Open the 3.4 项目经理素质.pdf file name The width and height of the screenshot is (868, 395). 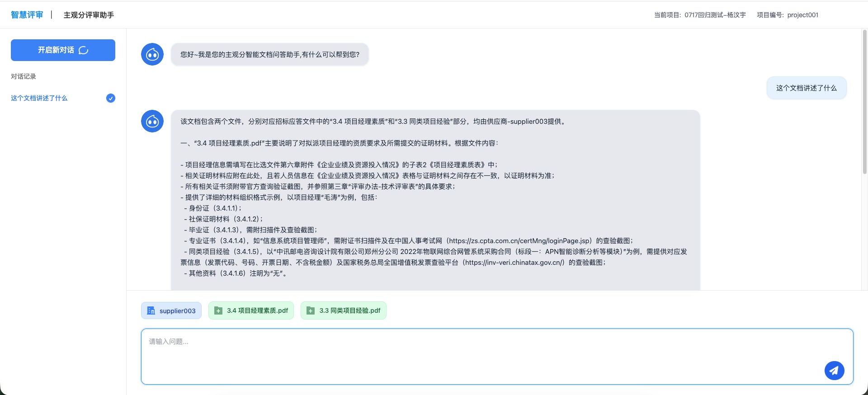(257, 310)
